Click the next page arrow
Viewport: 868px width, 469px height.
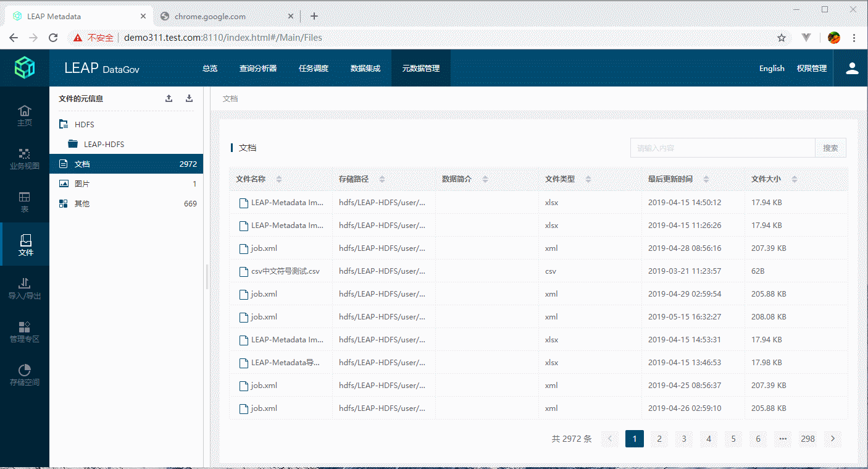(x=833, y=439)
